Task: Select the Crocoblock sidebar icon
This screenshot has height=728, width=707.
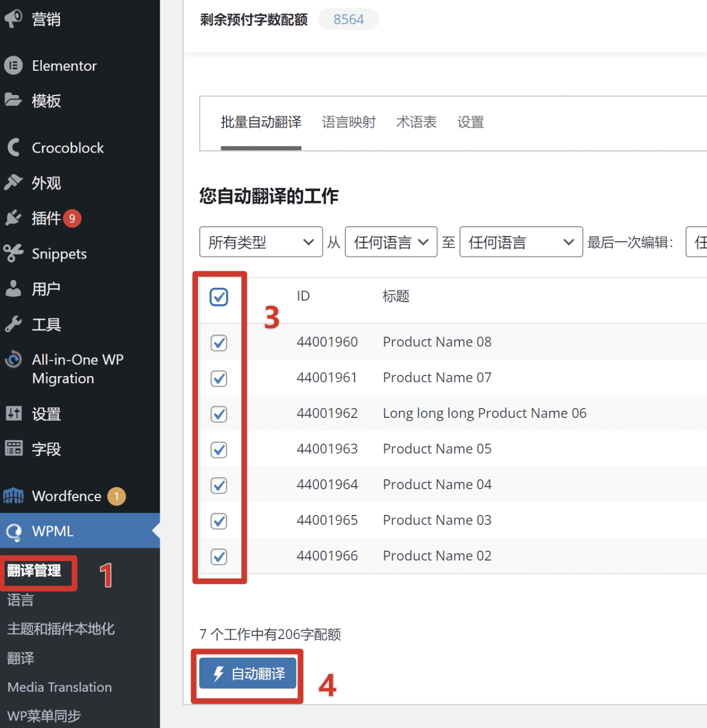Action: [14, 147]
